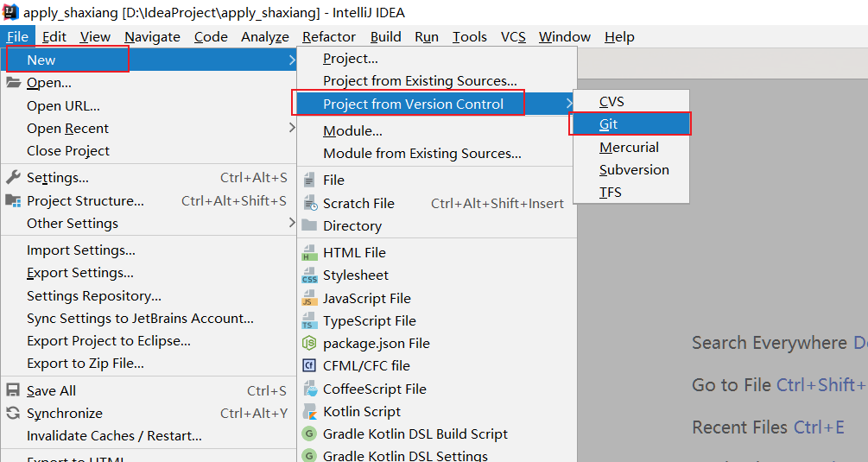Select Project... in New submenu
The width and height of the screenshot is (868, 462).
(x=437, y=58)
